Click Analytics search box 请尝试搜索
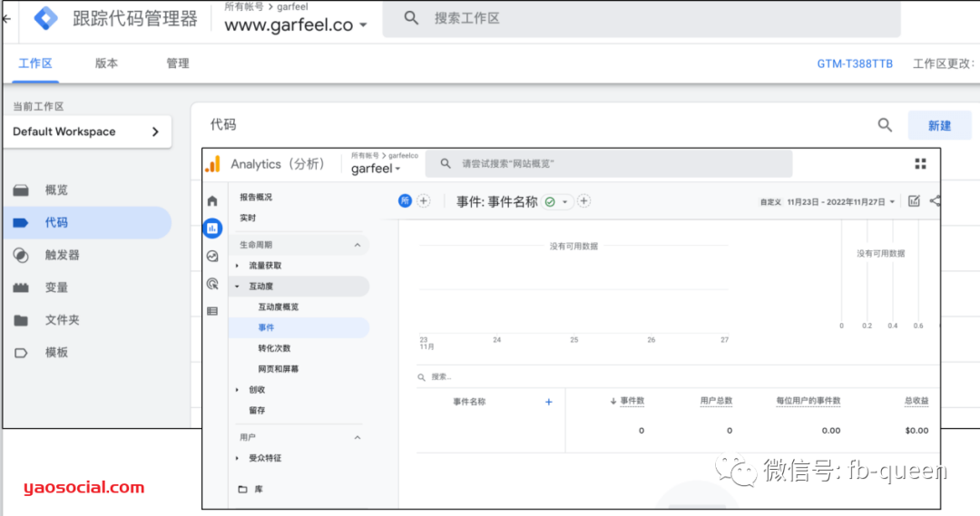The width and height of the screenshot is (980, 516). coord(609,163)
